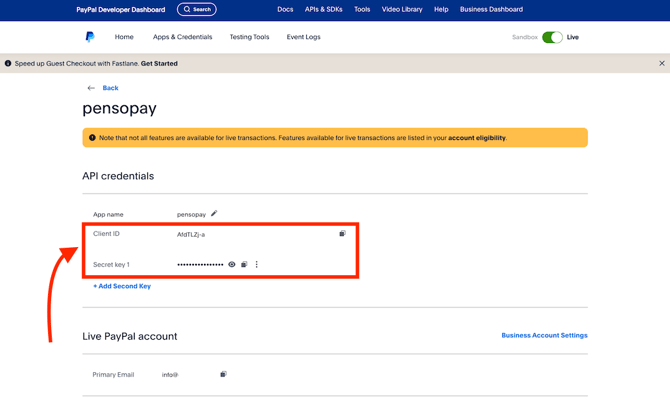Click the Fastlane banner info icon
Screen dimensions: 670x412
click(x=8, y=63)
